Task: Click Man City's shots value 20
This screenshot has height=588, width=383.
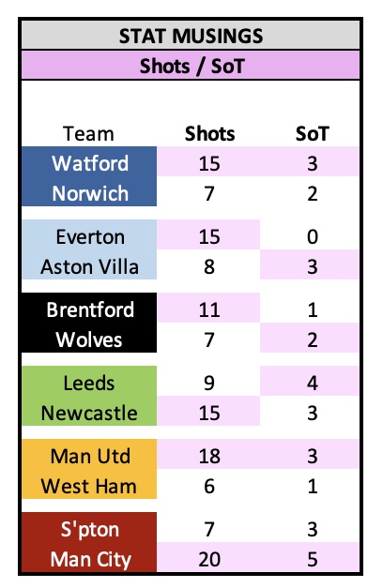Action: (x=208, y=557)
